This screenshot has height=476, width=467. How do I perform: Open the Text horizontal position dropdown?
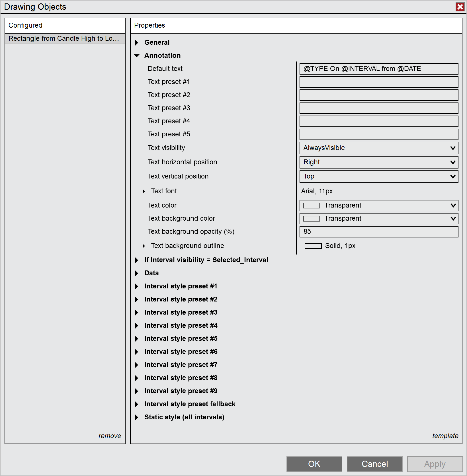379,162
